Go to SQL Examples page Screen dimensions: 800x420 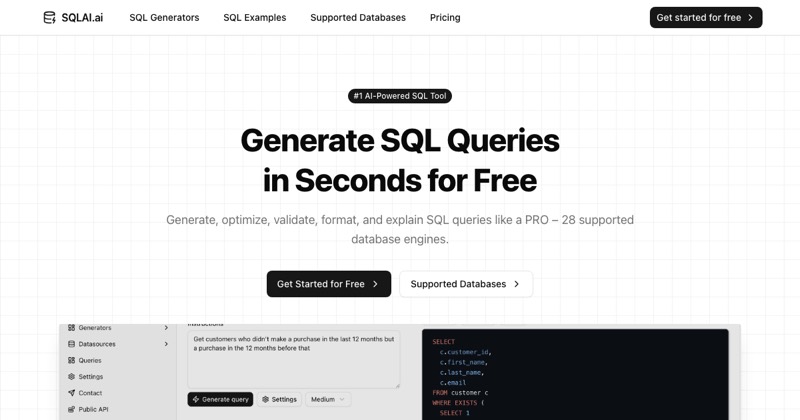tap(255, 17)
